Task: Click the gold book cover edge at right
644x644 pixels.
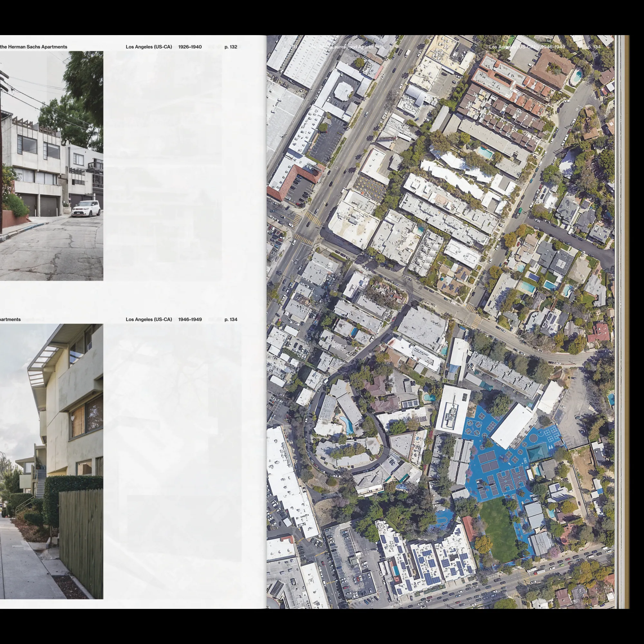Action: click(627, 320)
